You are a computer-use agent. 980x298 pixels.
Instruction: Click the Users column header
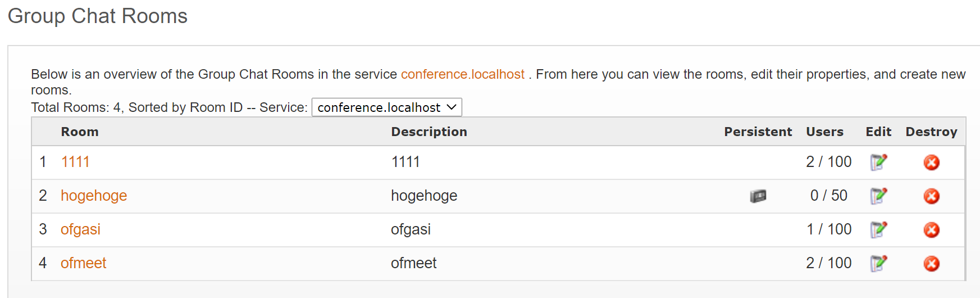824,132
